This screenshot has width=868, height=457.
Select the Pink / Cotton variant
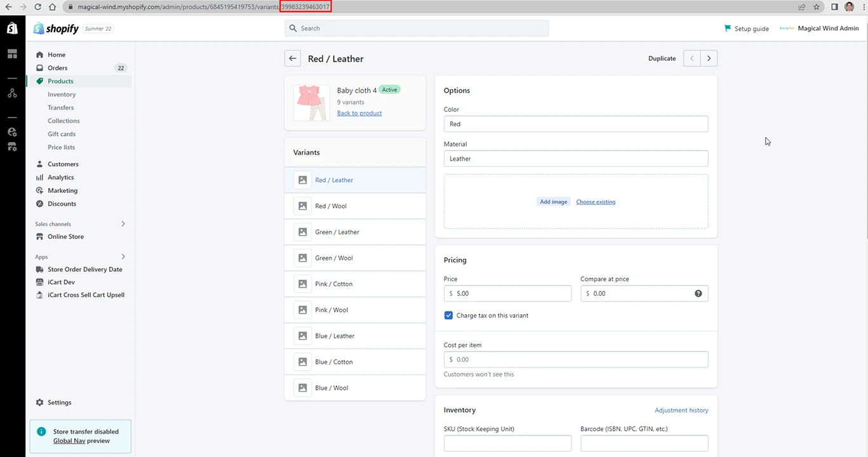click(x=355, y=284)
